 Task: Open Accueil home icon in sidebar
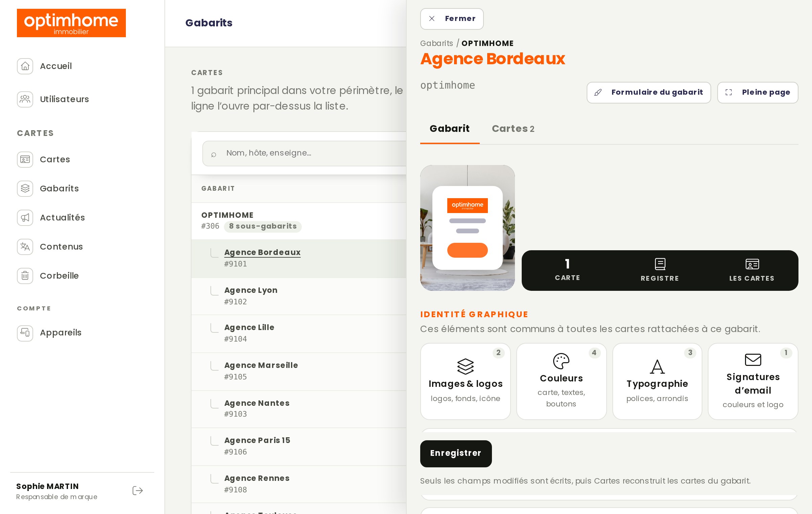[25, 66]
